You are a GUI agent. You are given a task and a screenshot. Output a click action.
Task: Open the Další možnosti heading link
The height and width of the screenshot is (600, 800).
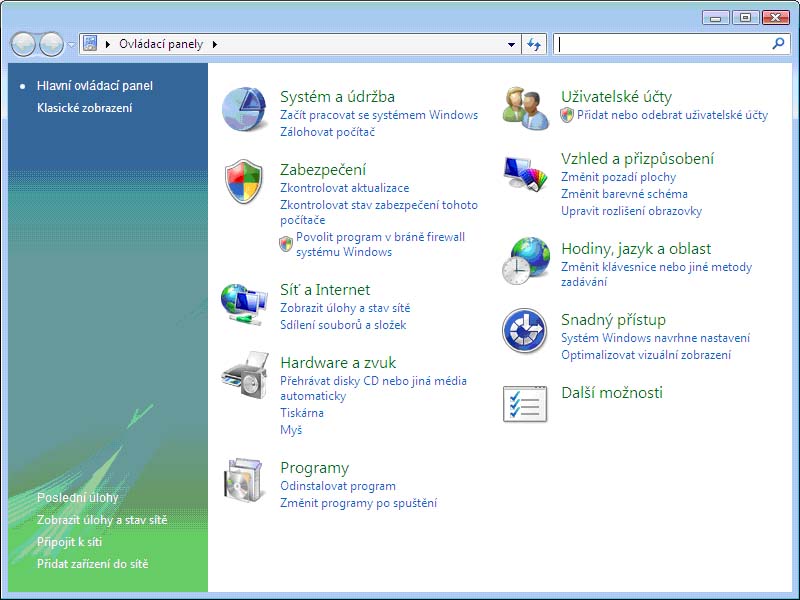pos(612,392)
